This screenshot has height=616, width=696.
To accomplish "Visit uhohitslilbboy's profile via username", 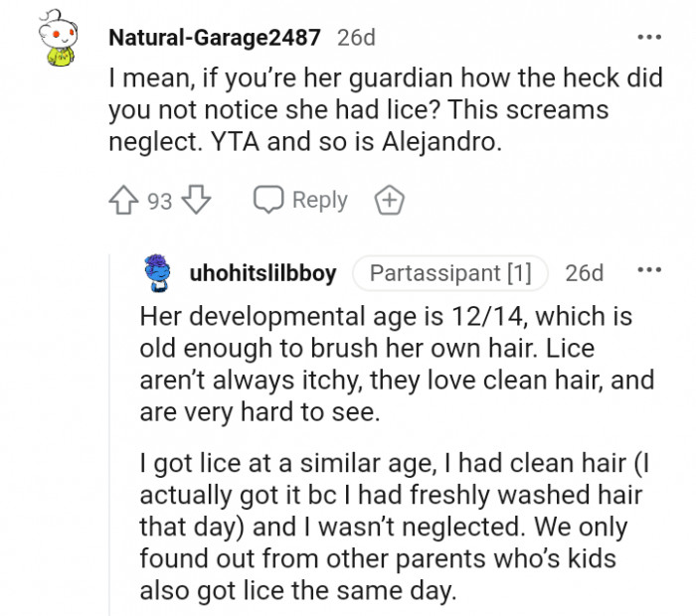I will [262, 272].
